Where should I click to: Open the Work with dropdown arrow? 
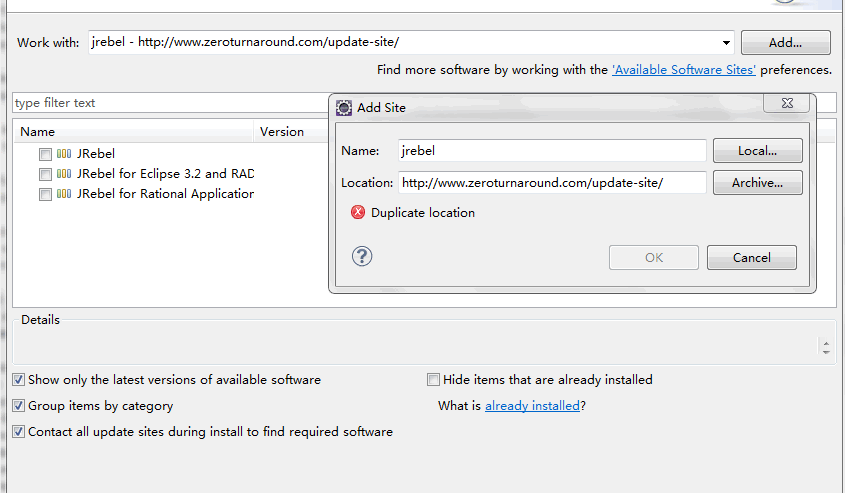point(726,42)
